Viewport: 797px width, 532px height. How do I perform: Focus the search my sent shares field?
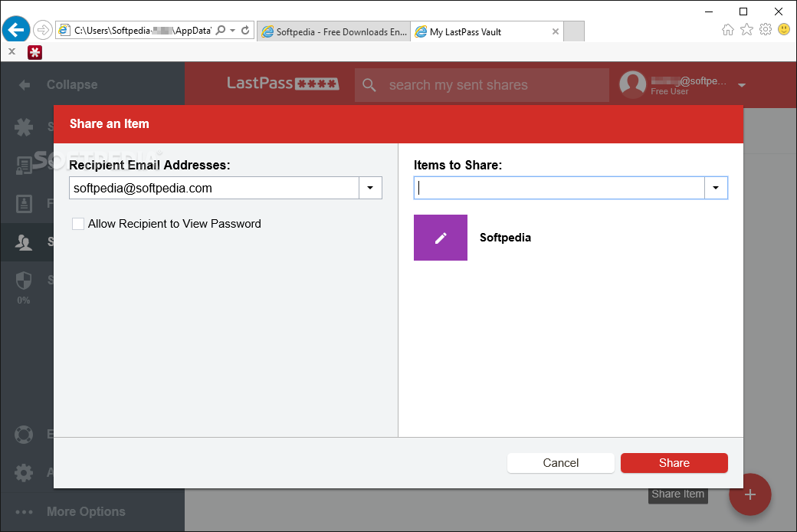[x=482, y=85]
